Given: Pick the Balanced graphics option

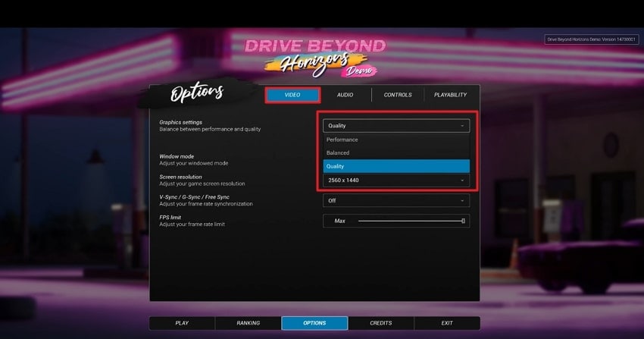Looking at the screenshot, I should click(x=396, y=153).
